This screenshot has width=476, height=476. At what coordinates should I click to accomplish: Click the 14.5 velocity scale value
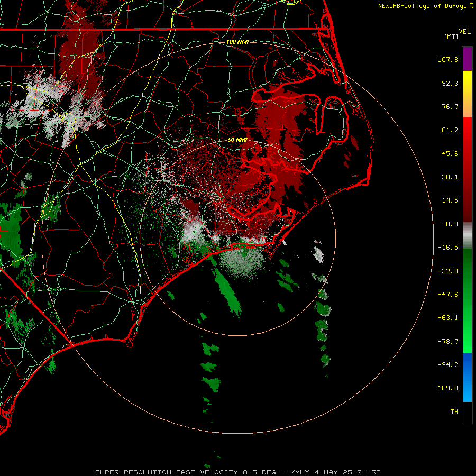pyautogui.click(x=450, y=200)
